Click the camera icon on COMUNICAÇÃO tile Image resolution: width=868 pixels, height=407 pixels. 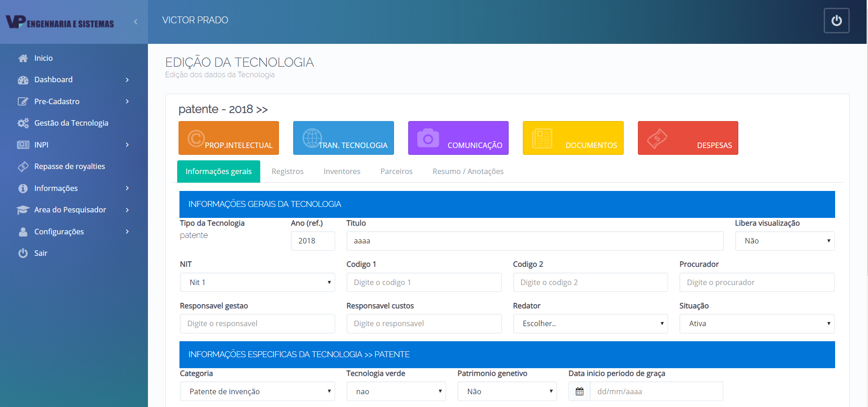[428, 138]
